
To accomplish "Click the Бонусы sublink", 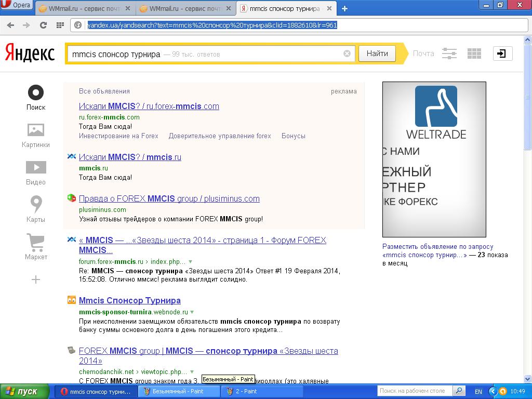I will pyautogui.click(x=294, y=136).
